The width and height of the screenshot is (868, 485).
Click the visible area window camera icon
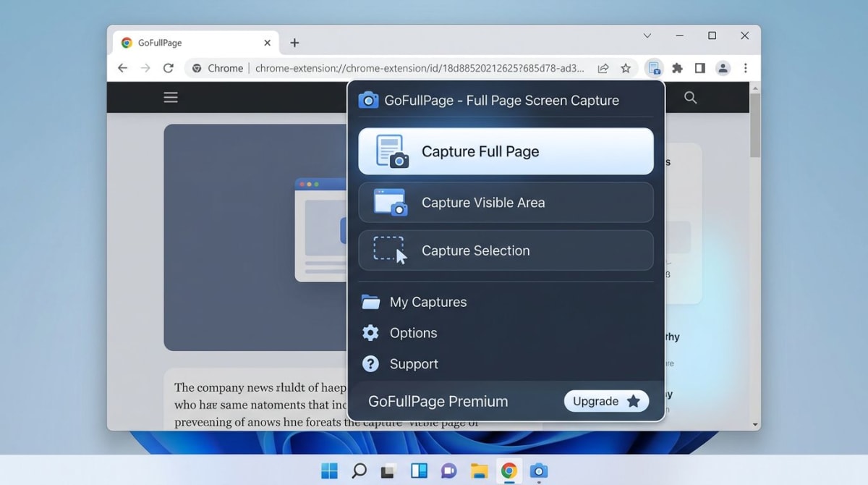(391, 203)
